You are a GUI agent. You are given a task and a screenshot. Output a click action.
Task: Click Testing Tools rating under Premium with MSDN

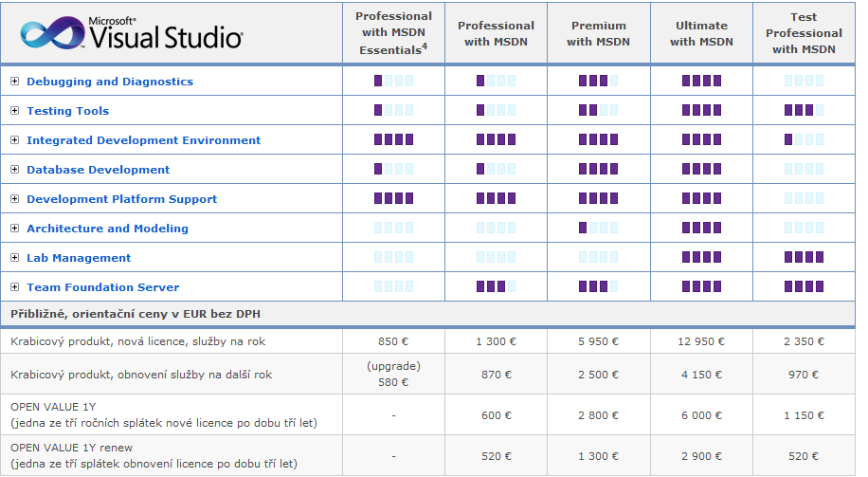point(599,110)
